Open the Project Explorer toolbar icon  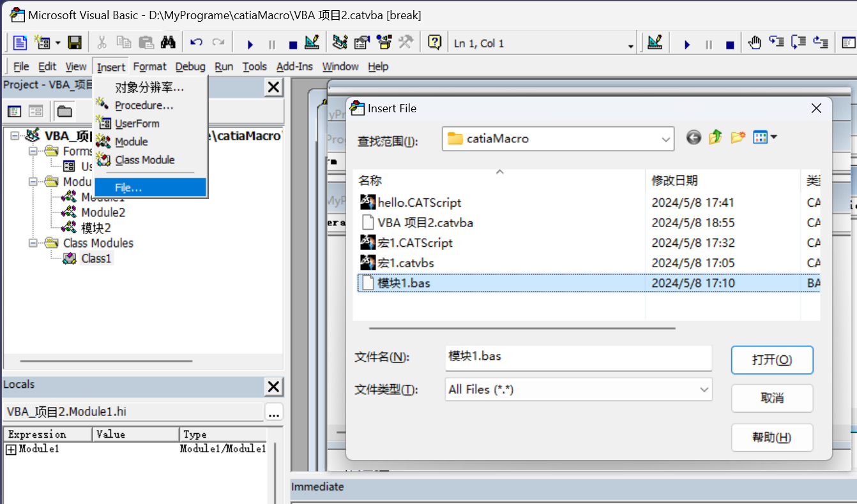(x=340, y=43)
